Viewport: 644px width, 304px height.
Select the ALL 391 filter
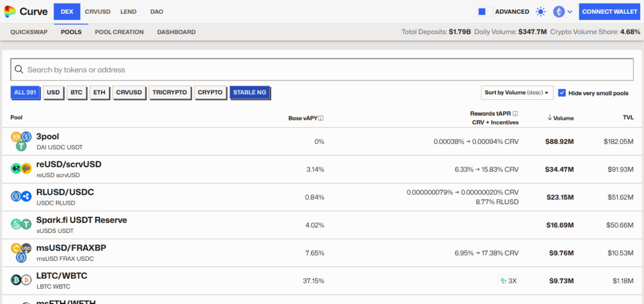click(25, 93)
